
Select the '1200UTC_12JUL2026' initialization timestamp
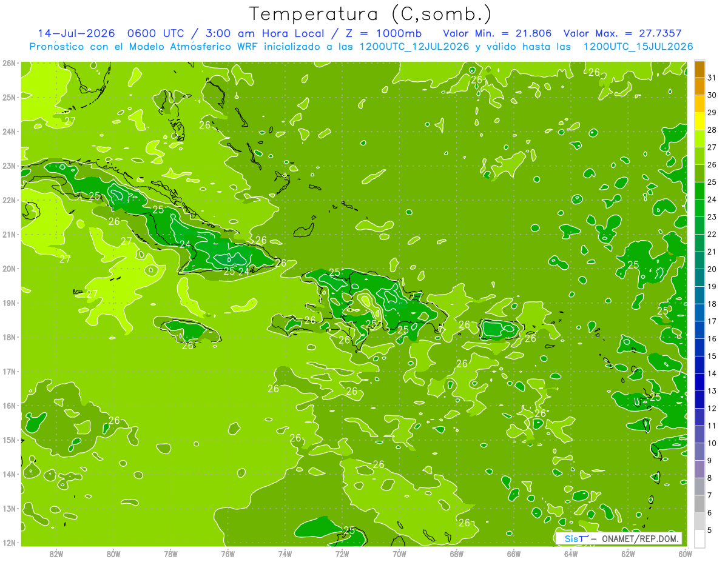click(x=414, y=47)
